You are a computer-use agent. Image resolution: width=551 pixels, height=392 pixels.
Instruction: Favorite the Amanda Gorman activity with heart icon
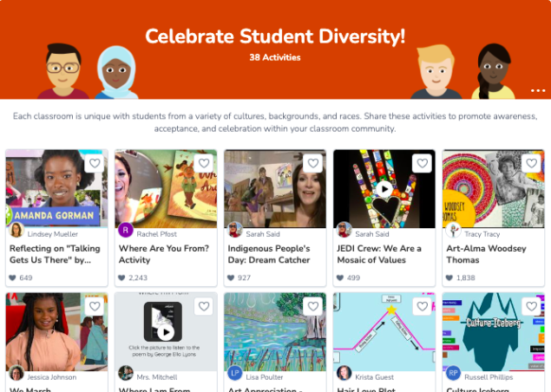(x=95, y=163)
